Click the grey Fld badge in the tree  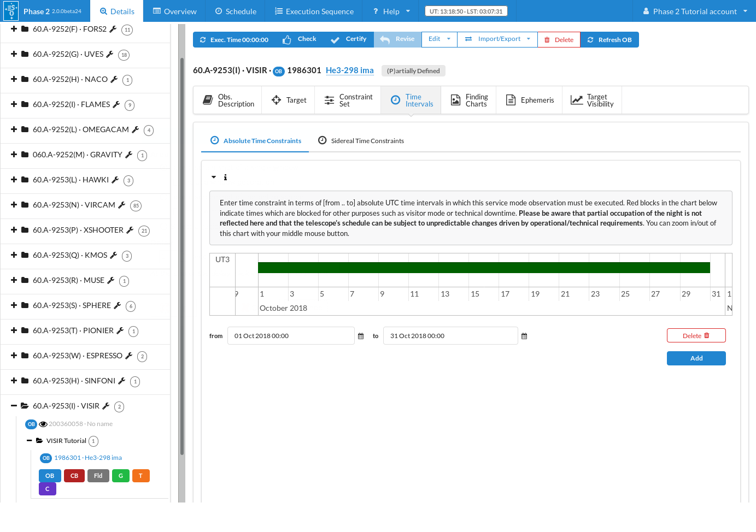click(98, 476)
